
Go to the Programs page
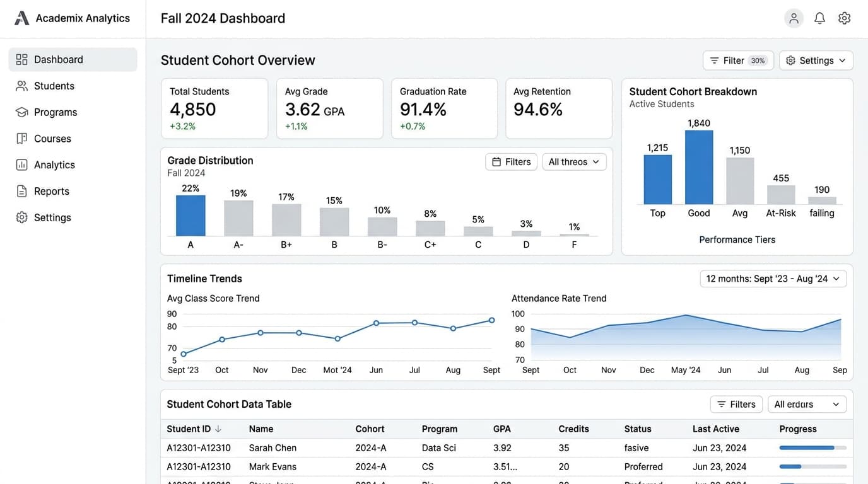coord(73,112)
